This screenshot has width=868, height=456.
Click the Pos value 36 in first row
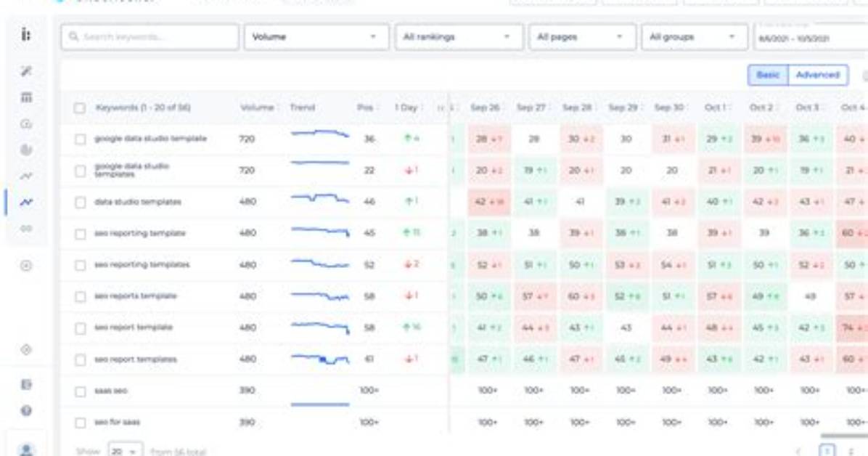click(369, 139)
